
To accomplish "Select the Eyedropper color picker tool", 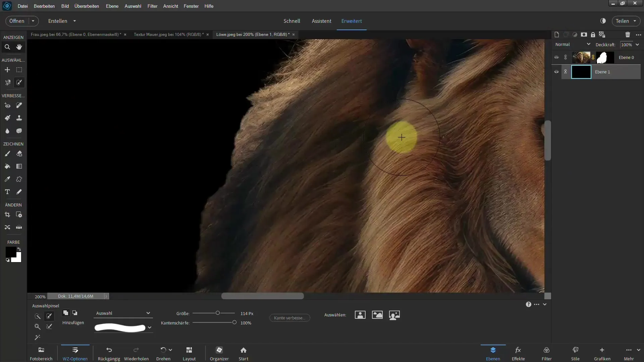I will (7, 179).
